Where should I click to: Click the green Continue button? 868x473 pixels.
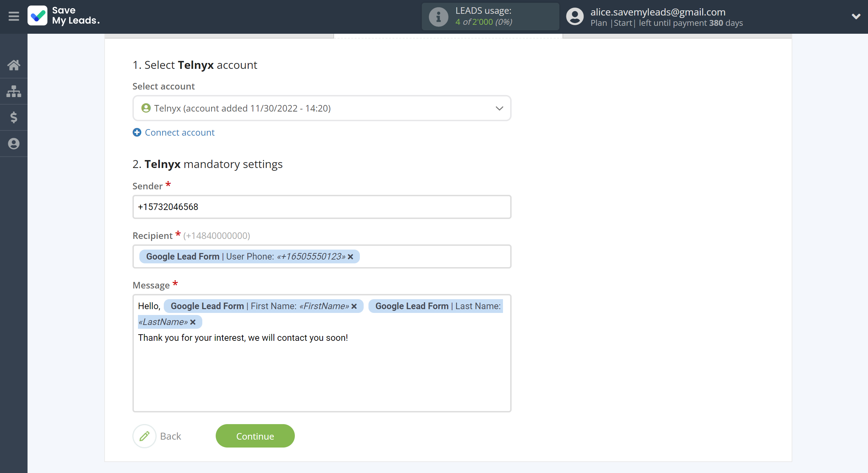[x=255, y=436]
